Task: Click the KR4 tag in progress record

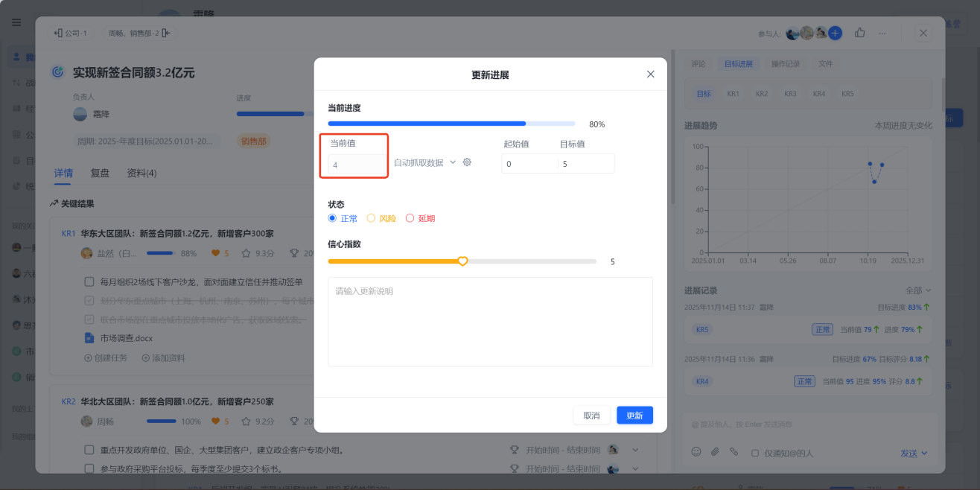Action: click(702, 381)
